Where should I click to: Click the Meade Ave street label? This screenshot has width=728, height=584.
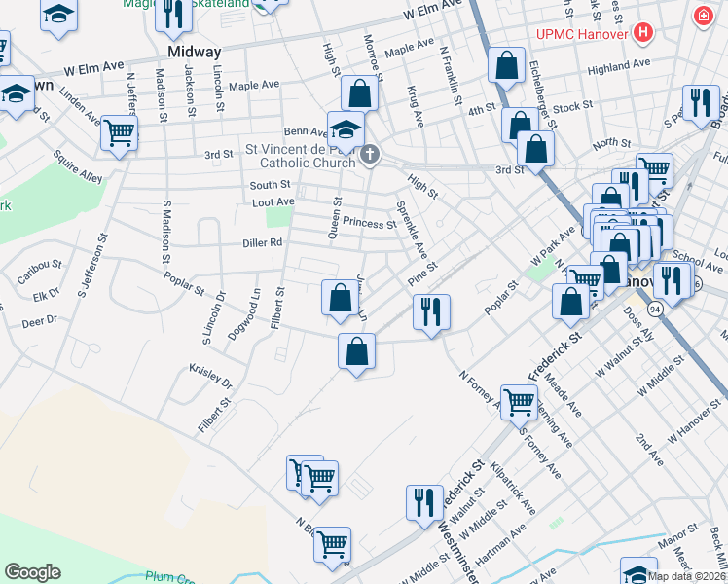click(563, 394)
